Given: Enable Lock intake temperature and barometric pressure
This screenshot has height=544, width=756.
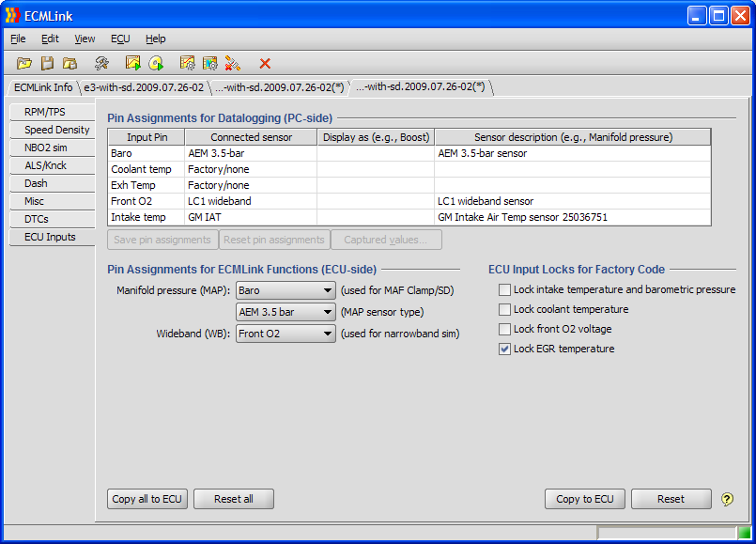Looking at the screenshot, I should [x=505, y=290].
